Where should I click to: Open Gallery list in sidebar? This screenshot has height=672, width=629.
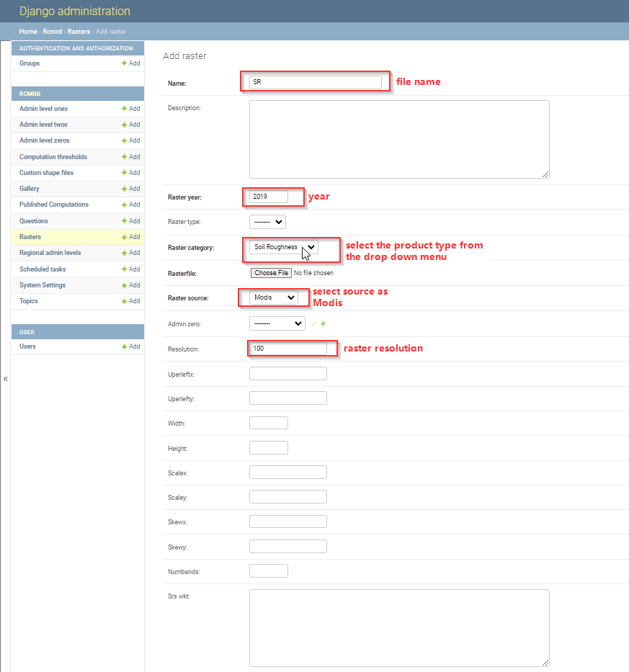pos(29,189)
